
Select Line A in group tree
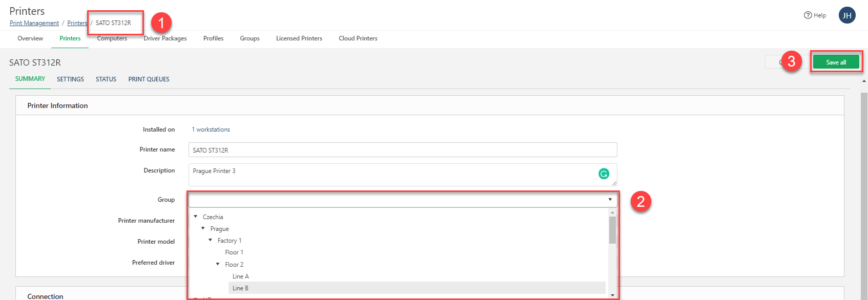(x=240, y=276)
